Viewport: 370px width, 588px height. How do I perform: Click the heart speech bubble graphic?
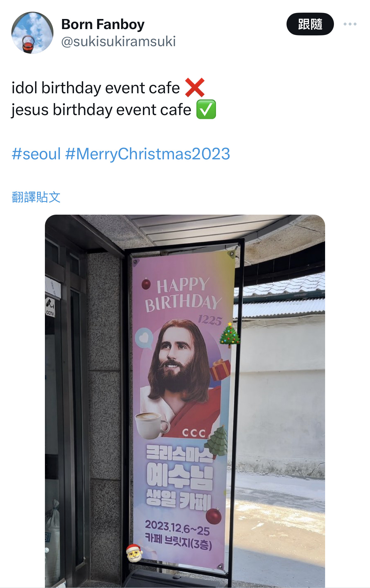point(144,338)
